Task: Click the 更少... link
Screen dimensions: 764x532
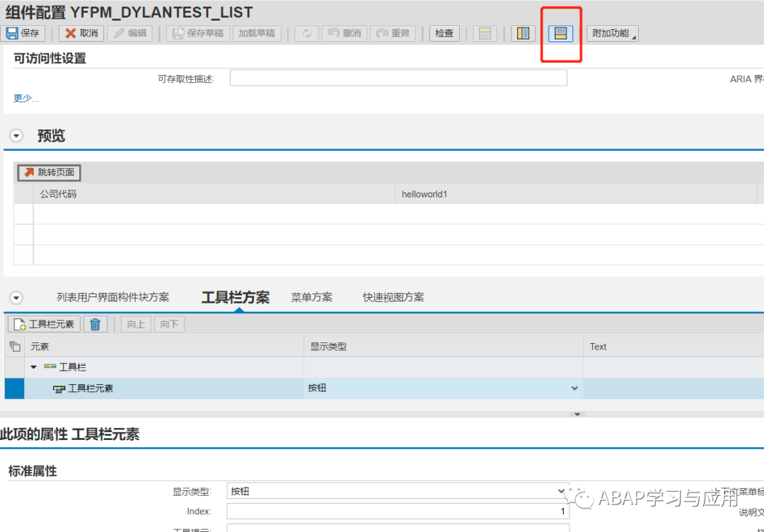Action: click(26, 98)
